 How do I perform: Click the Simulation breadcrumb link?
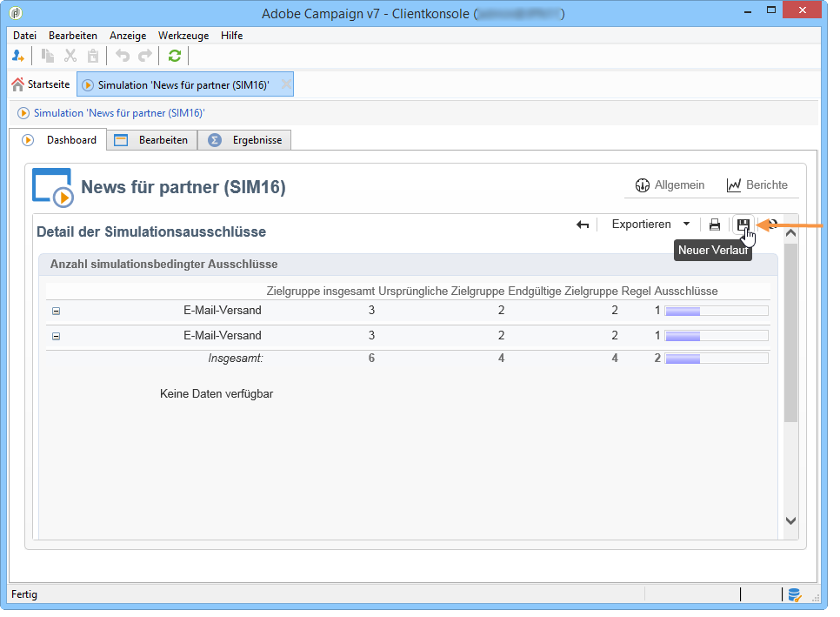(x=119, y=113)
